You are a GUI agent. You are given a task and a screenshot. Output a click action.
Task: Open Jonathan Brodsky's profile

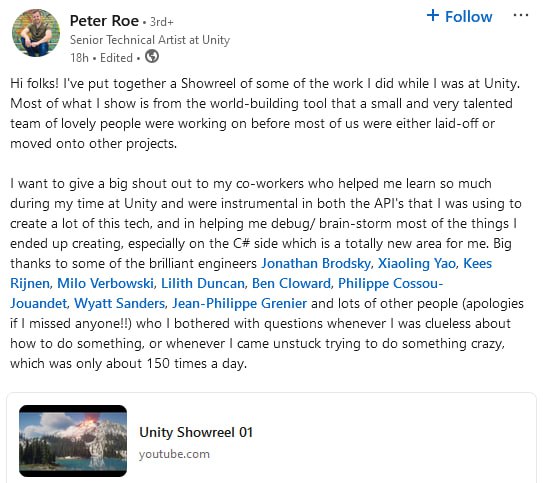[316, 263]
